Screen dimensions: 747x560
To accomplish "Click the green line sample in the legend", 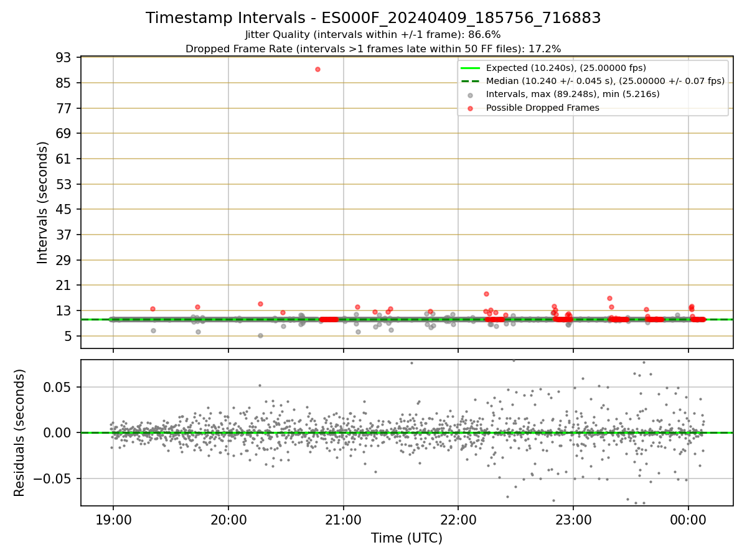I will pos(470,68).
